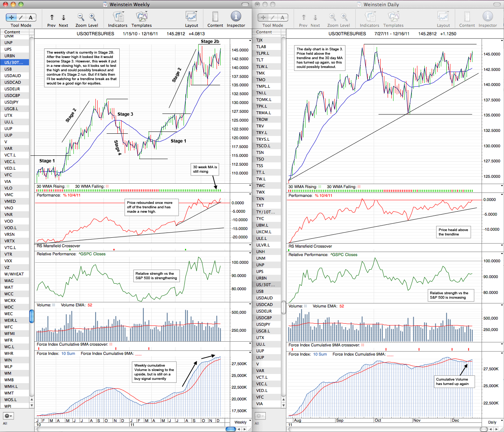This screenshot has width=504, height=432.
Task: Click the 'Price heald above the trendline' note
Action: 453,232
